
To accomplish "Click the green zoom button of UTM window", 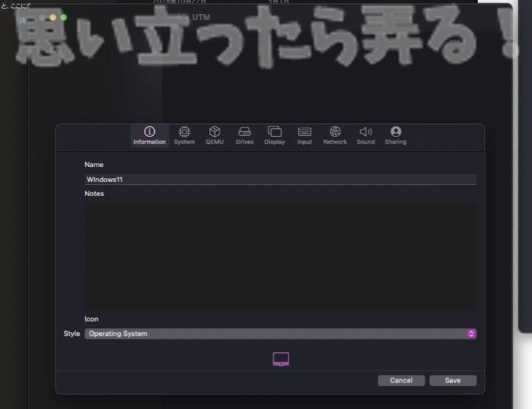I will pyautogui.click(x=63, y=17).
